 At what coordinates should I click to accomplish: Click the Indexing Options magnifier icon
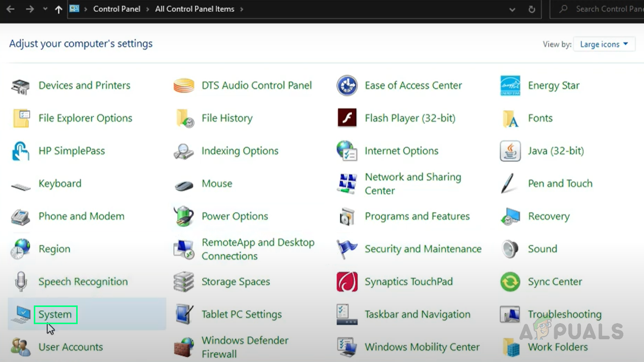coord(184,151)
